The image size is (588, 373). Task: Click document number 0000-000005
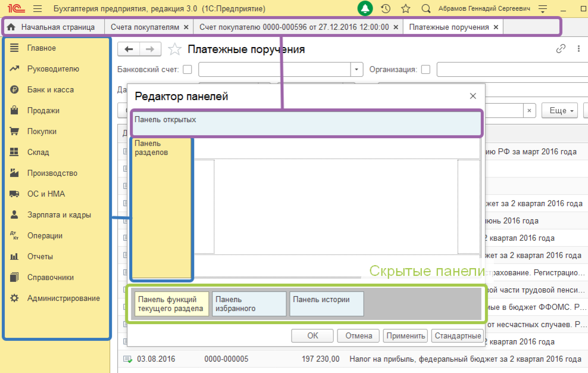pyautogui.click(x=226, y=359)
